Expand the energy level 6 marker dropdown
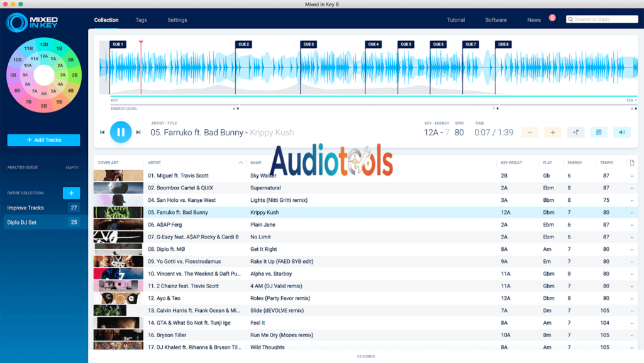644x363 pixels. [x=236, y=109]
